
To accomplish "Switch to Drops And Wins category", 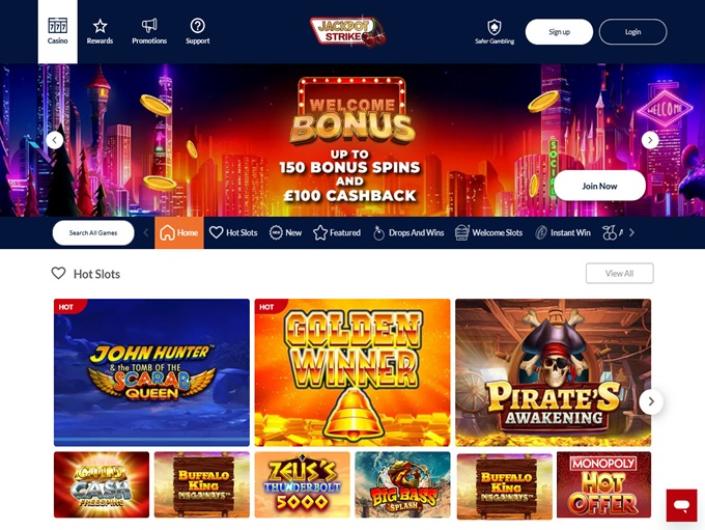I will 408,232.
